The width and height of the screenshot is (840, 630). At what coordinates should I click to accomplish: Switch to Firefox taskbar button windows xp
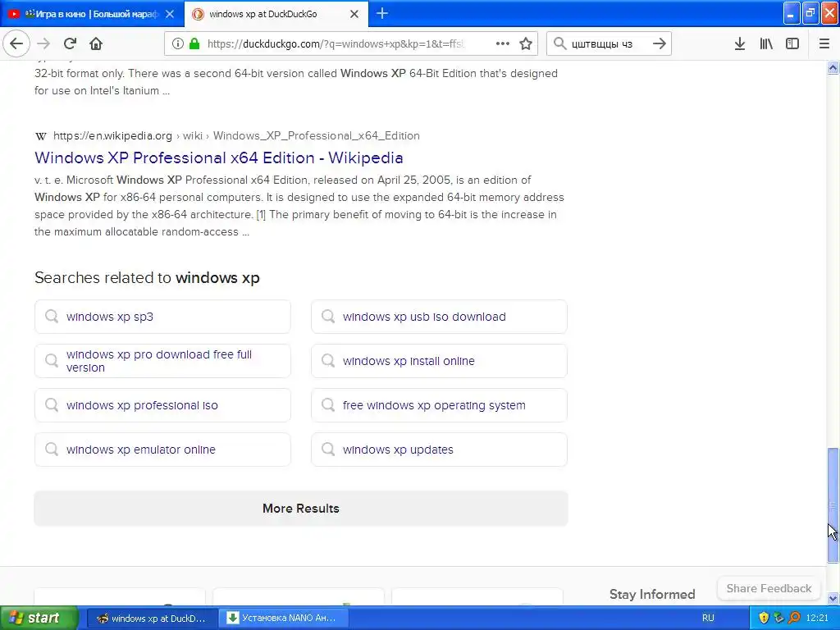click(x=152, y=619)
